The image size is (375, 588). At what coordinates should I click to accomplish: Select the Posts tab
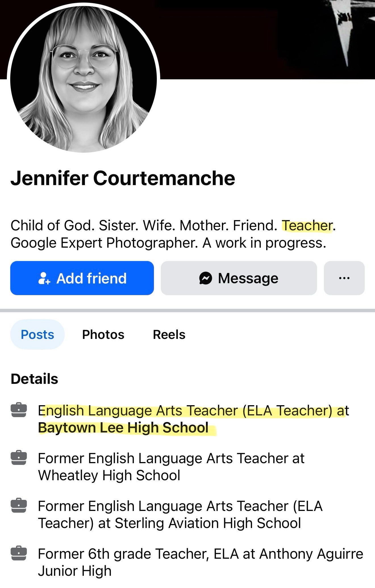(37, 334)
